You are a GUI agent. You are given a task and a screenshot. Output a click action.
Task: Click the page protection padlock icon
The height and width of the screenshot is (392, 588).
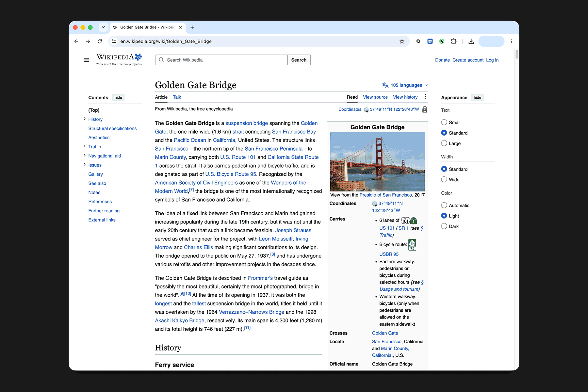[425, 109]
